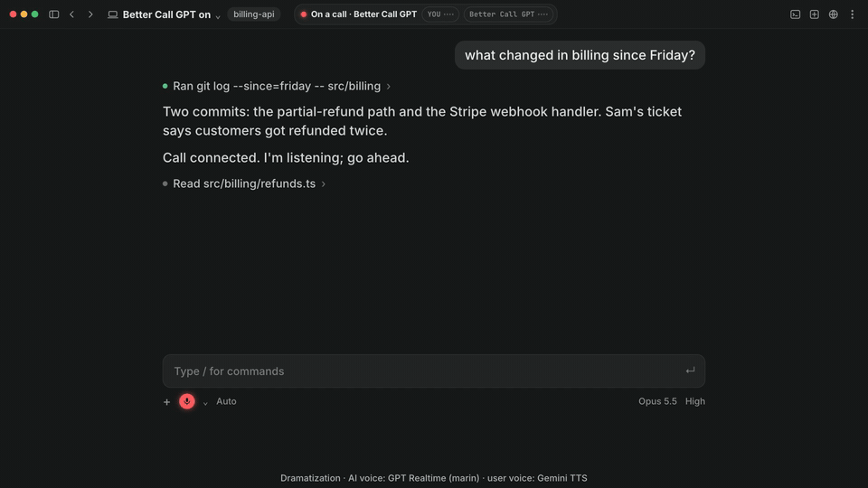The height and width of the screenshot is (488, 868).
Task: Toggle the sidebar panel icon
Action: (53, 14)
